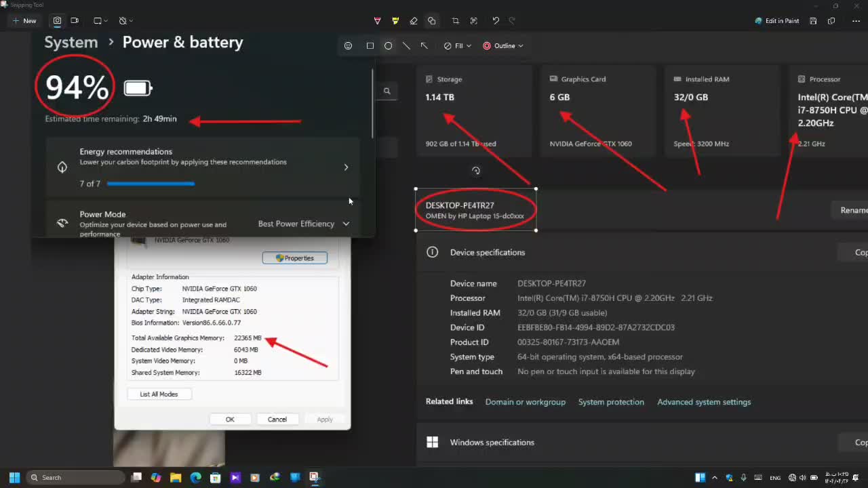This screenshot has width=868, height=488.
Task: Click the Device ID value text
Action: [x=596, y=327]
